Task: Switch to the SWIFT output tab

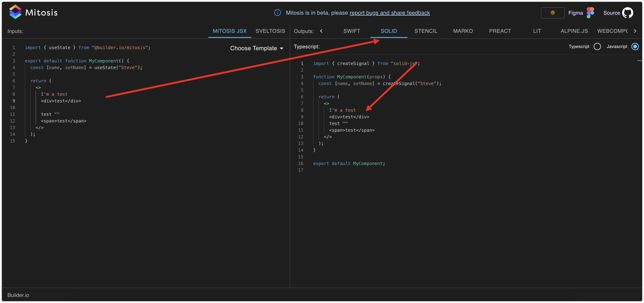Action: point(352,31)
